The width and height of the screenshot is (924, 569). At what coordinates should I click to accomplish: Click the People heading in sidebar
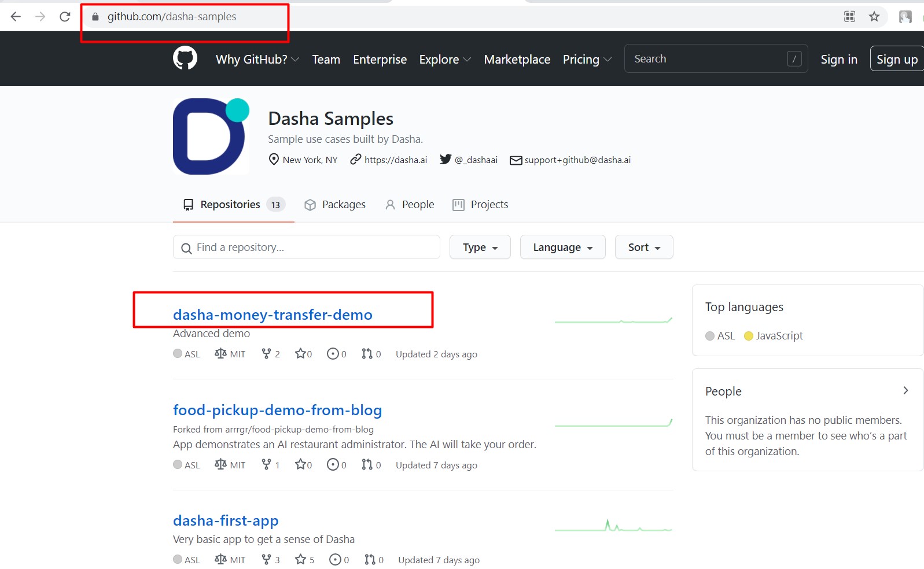click(x=723, y=391)
